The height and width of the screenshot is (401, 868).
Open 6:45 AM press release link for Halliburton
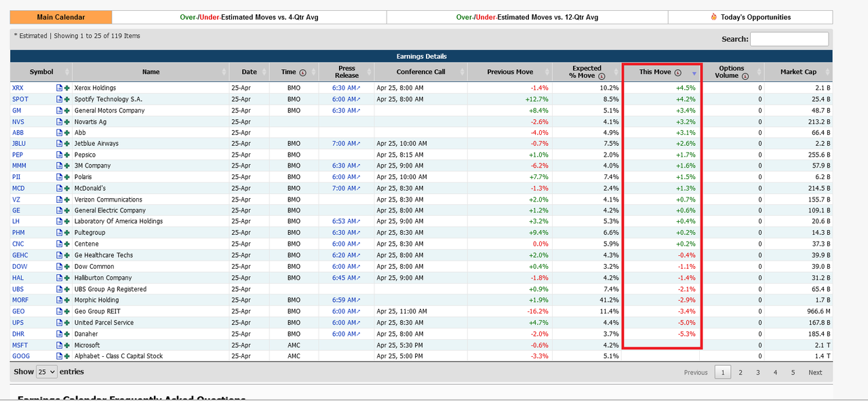pyautogui.click(x=347, y=278)
